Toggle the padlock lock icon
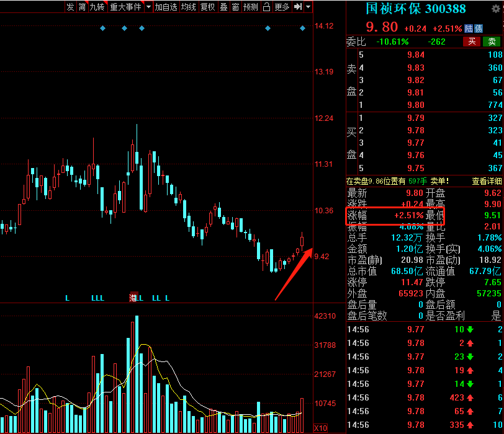Image resolution: width=504 pixels, height=434 pixels. coord(266,7)
